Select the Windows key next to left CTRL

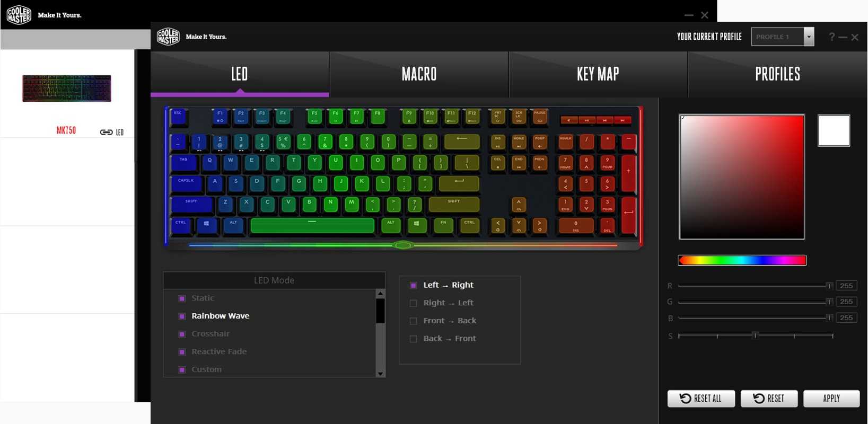pos(207,225)
